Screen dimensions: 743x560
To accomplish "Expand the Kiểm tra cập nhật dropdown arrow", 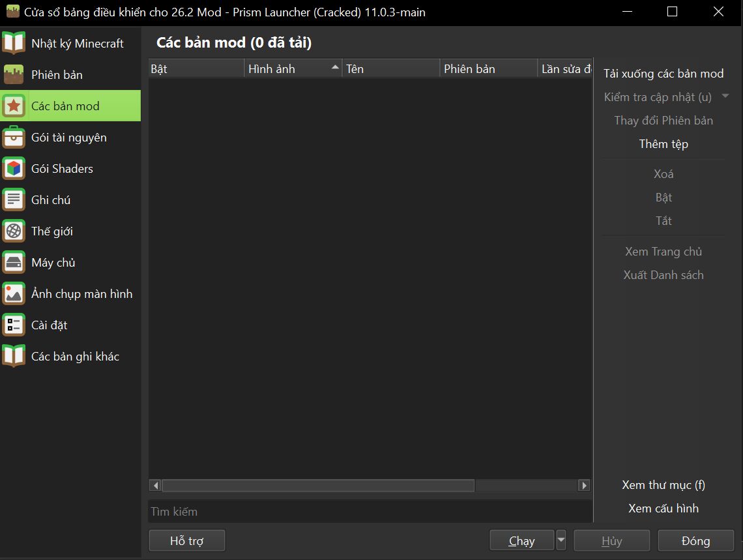I will click(x=725, y=96).
